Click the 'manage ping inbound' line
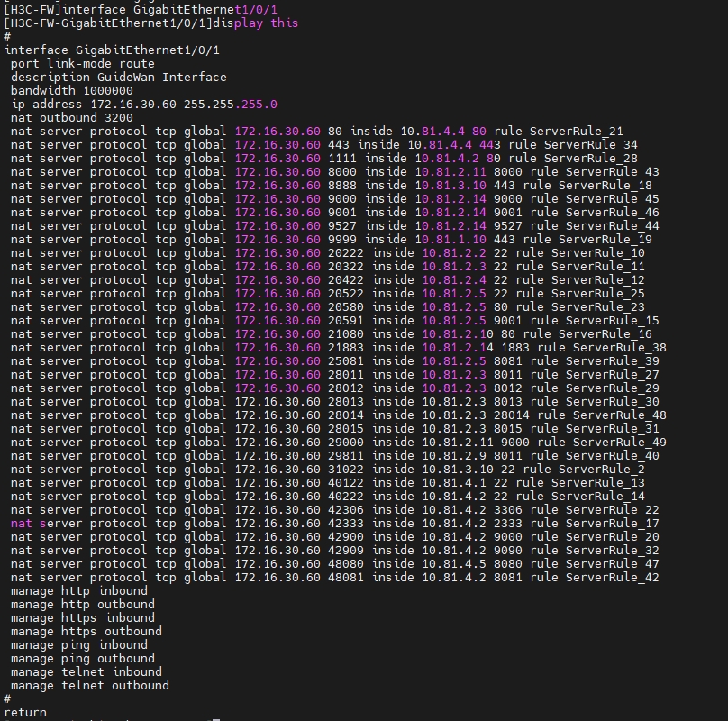 point(79,645)
